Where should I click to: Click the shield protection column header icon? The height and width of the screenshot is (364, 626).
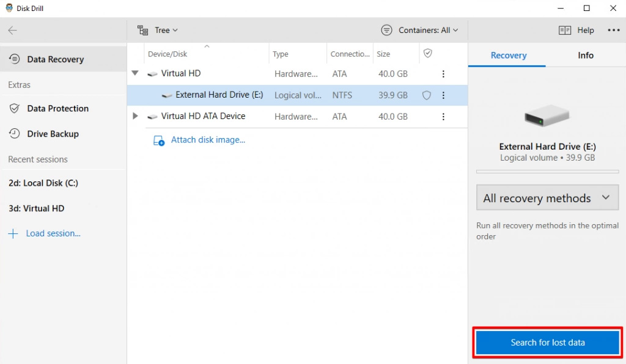click(427, 53)
